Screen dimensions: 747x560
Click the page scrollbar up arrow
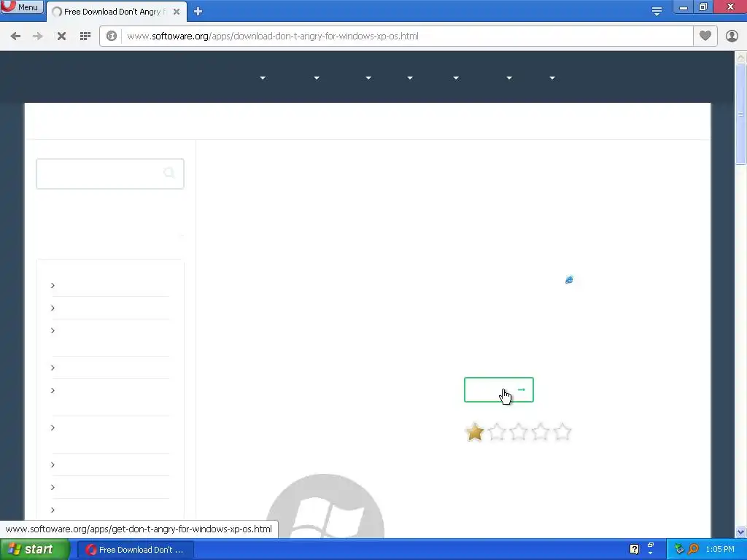[x=741, y=58]
